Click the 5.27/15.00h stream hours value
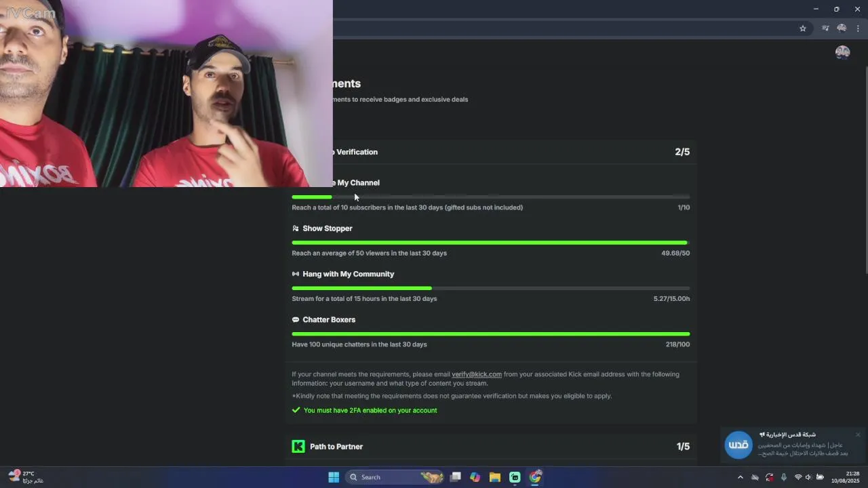Screen dimensions: 868x488 point(671,299)
